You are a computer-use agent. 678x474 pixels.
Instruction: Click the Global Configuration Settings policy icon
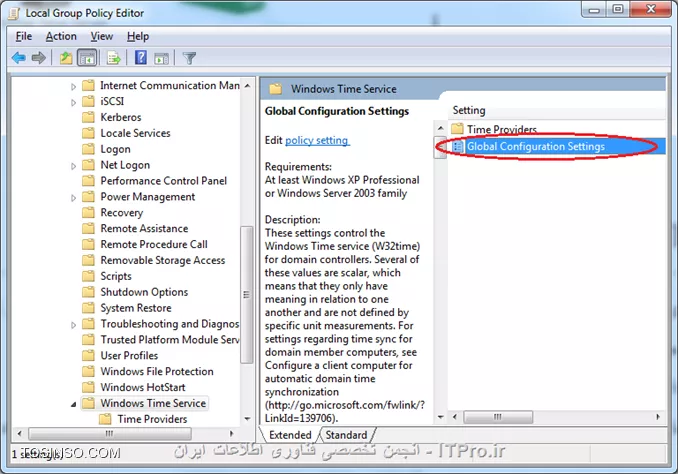click(x=457, y=147)
